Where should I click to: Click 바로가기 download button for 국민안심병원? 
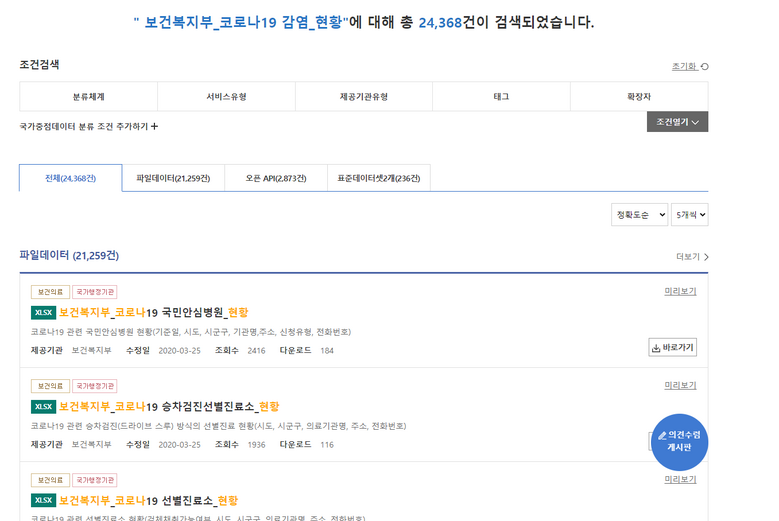[672, 348]
